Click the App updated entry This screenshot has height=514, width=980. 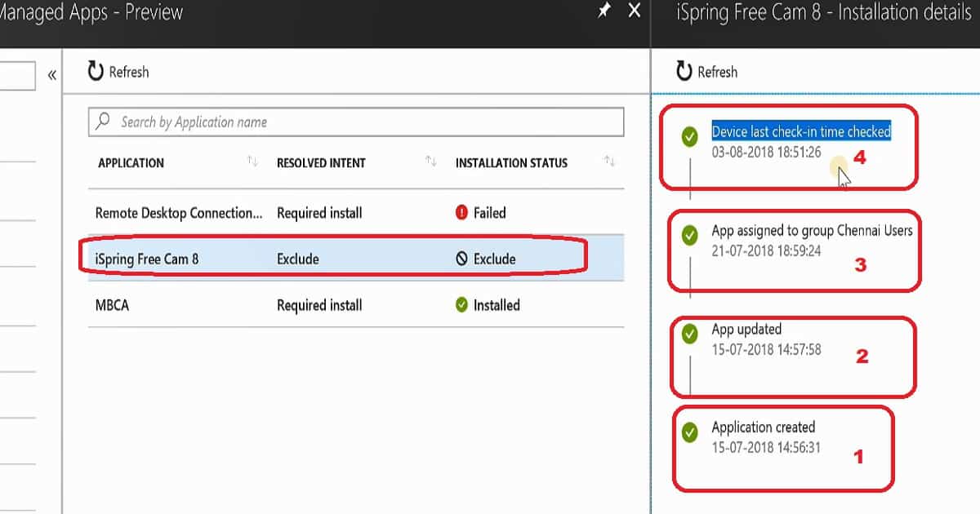tap(746, 330)
